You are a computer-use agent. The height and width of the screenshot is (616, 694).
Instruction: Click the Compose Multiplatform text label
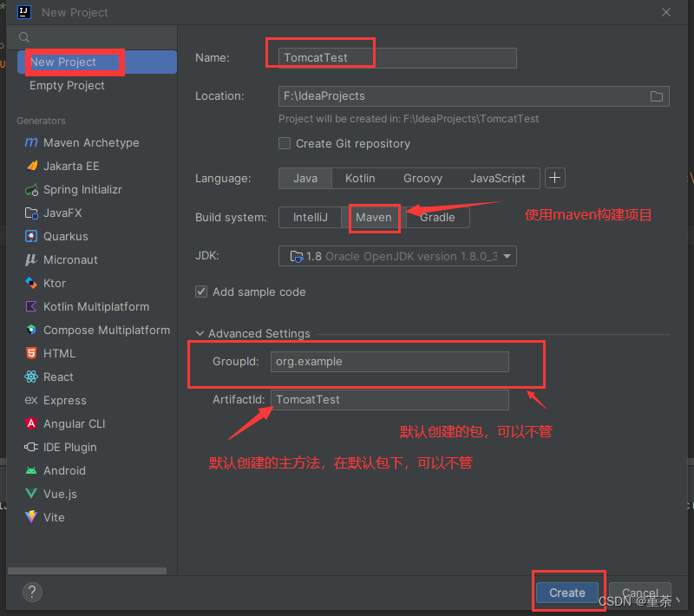pyautogui.click(x=107, y=331)
